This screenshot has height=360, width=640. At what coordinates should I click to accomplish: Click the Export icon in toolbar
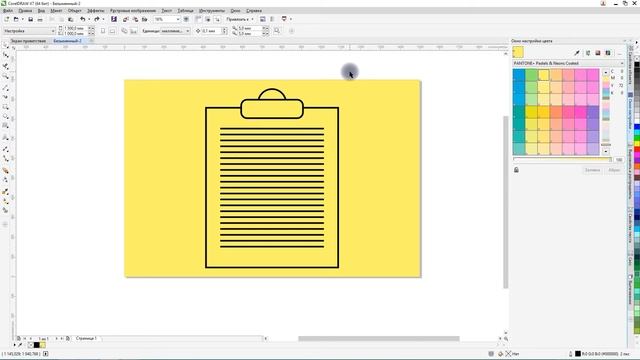point(135,19)
